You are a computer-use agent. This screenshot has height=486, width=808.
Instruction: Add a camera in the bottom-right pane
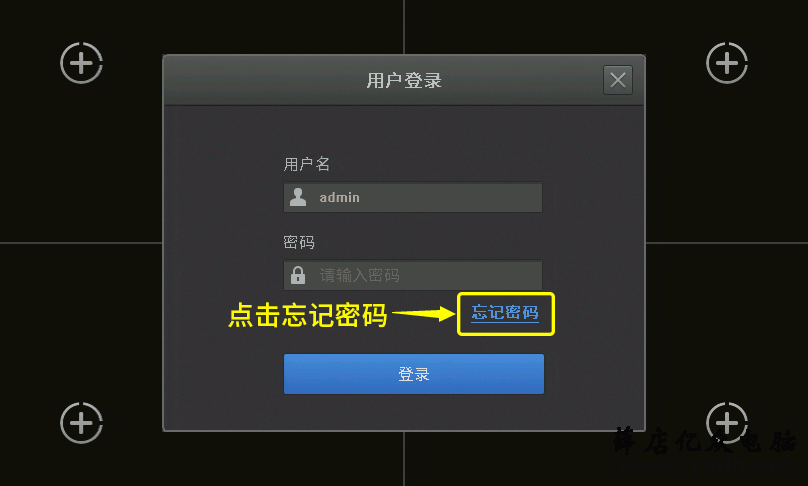click(727, 423)
